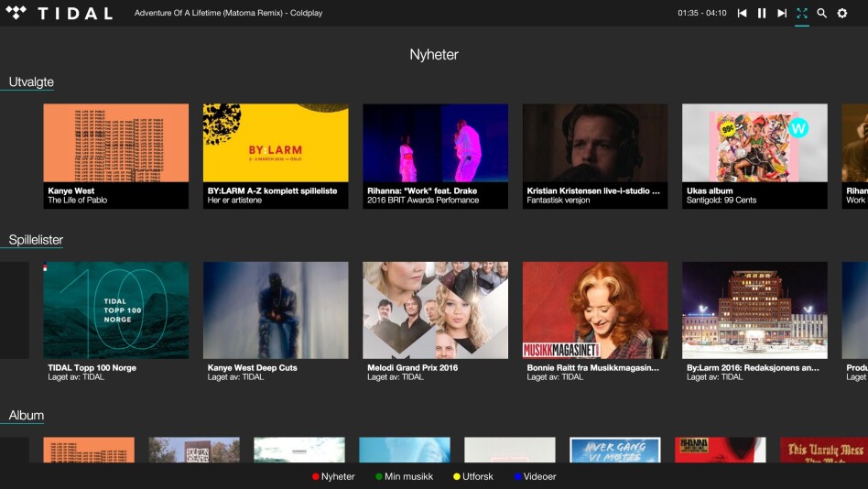The height and width of the screenshot is (489, 868).
Task: Open Kanye West The Life of Pablo tile
Action: point(116,156)
